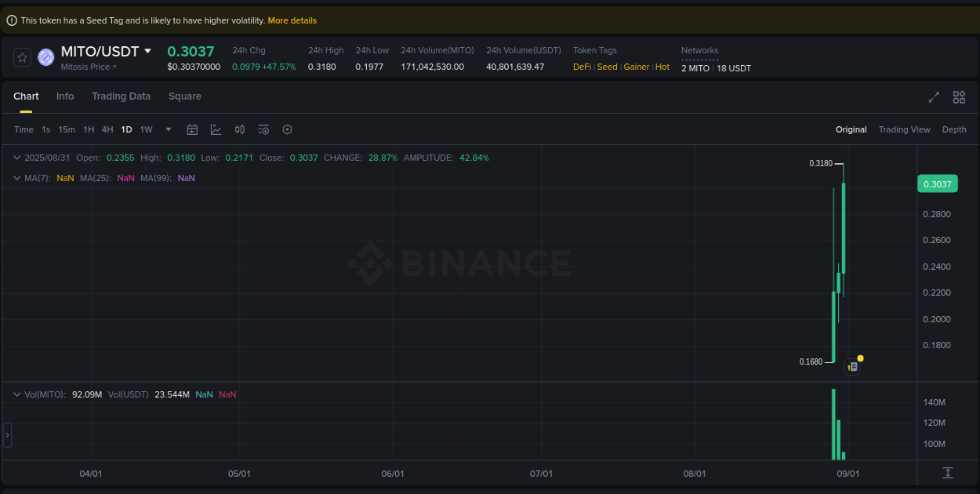Image resolution: width=980 pixels, height=494 pixels.
Task: Open the widget layout grid icon
Action: (x=959, y=97)
